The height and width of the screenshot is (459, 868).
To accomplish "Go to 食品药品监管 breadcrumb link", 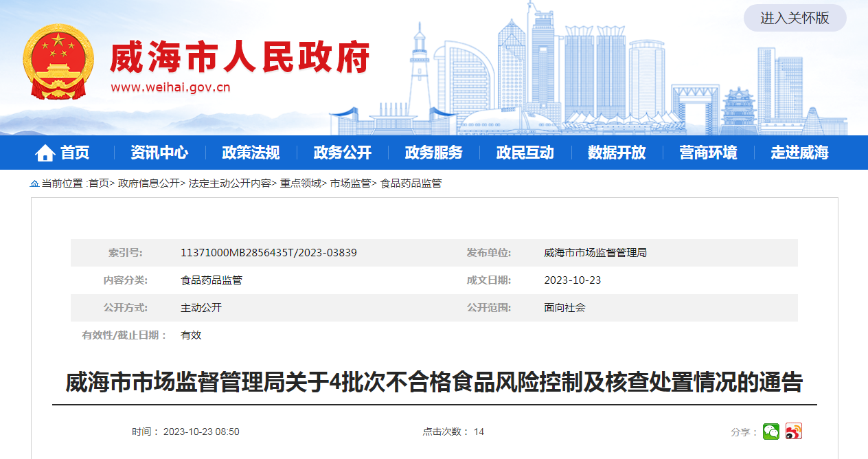I will (411, 183).
